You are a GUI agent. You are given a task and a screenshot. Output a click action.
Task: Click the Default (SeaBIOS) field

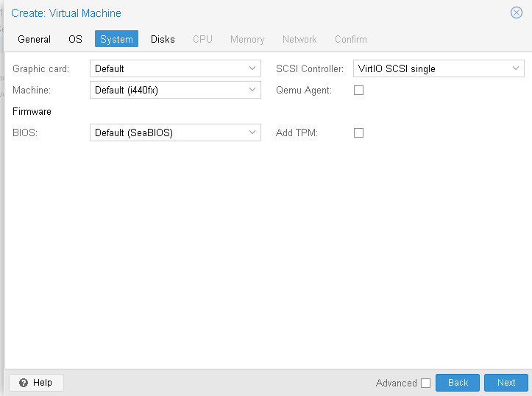175,132
